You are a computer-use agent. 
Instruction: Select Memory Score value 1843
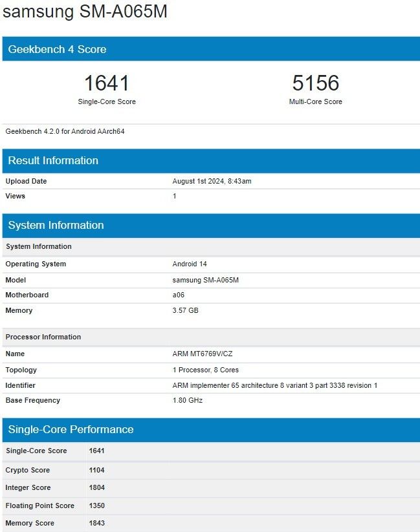97,523
